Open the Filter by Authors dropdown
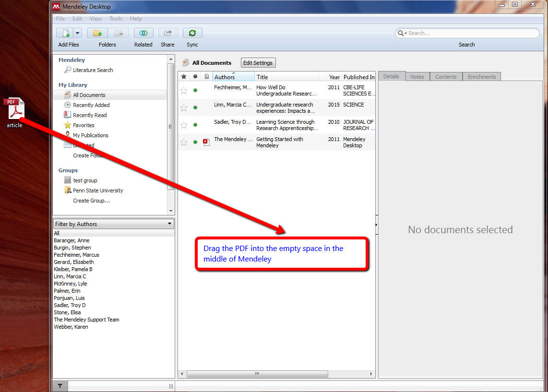 [x=114, y=224]
